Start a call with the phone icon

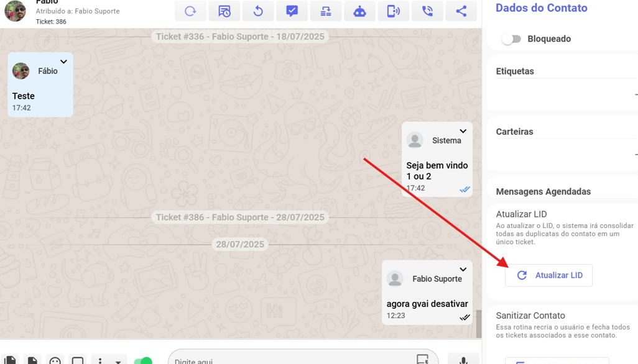coord(427,11)
